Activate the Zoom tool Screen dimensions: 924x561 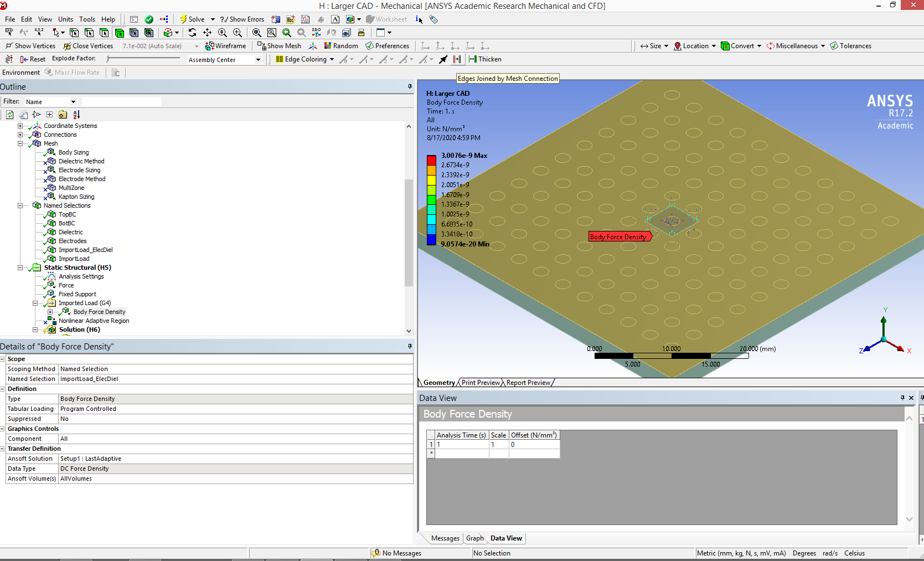tap(223, 33)
